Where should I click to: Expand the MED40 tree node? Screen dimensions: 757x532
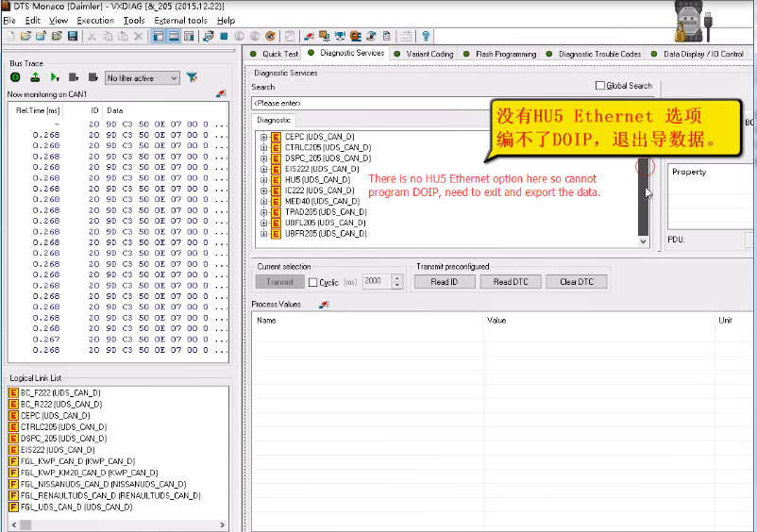pos(263,201)
